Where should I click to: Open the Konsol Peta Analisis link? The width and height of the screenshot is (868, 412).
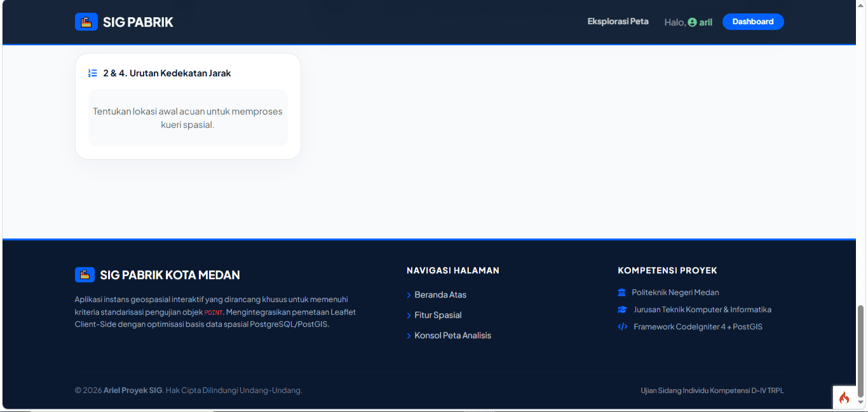tap(452, 336)
